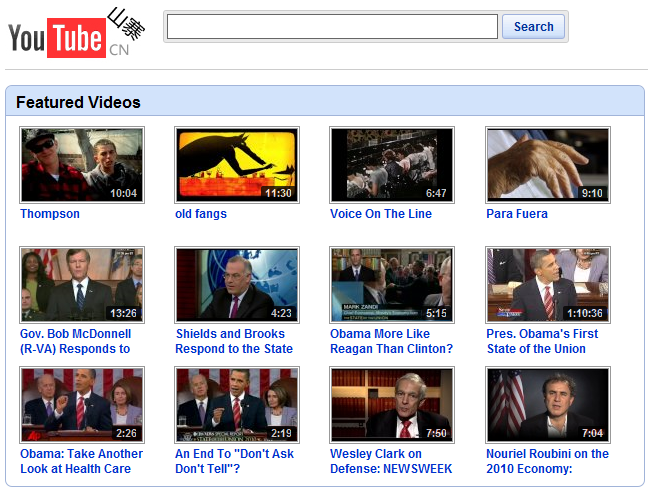
Task: Open the Shields and Brooks video thumbnail
Action: (237, 284)
